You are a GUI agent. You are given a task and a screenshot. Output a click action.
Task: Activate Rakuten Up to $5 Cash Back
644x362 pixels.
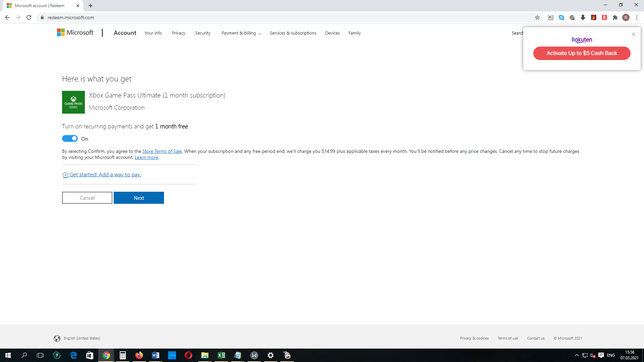582,53
